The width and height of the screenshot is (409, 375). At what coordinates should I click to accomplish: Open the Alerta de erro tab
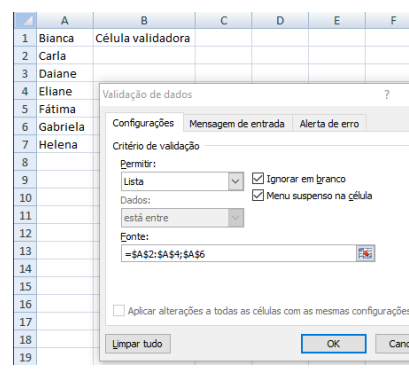(329, 124)
